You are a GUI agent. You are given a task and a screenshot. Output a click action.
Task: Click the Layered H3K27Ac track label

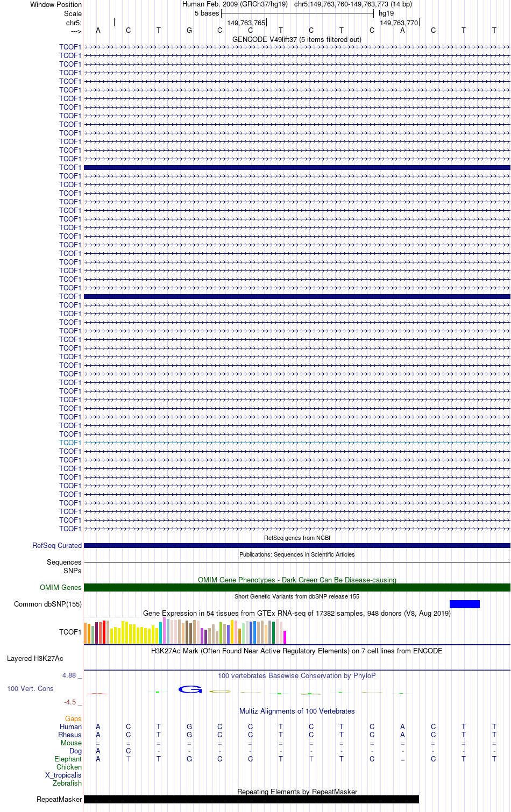coord(35,658)
